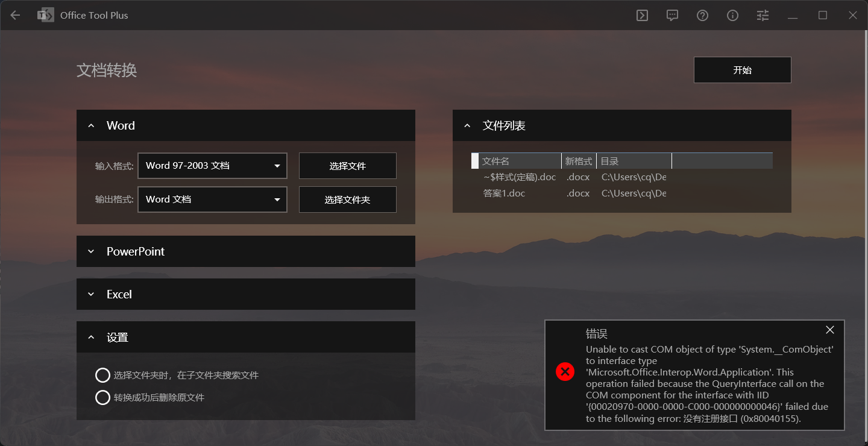Click .docx cell for 答案1.doc
This screenshot has height=446, width=868.
pos(578,193)
